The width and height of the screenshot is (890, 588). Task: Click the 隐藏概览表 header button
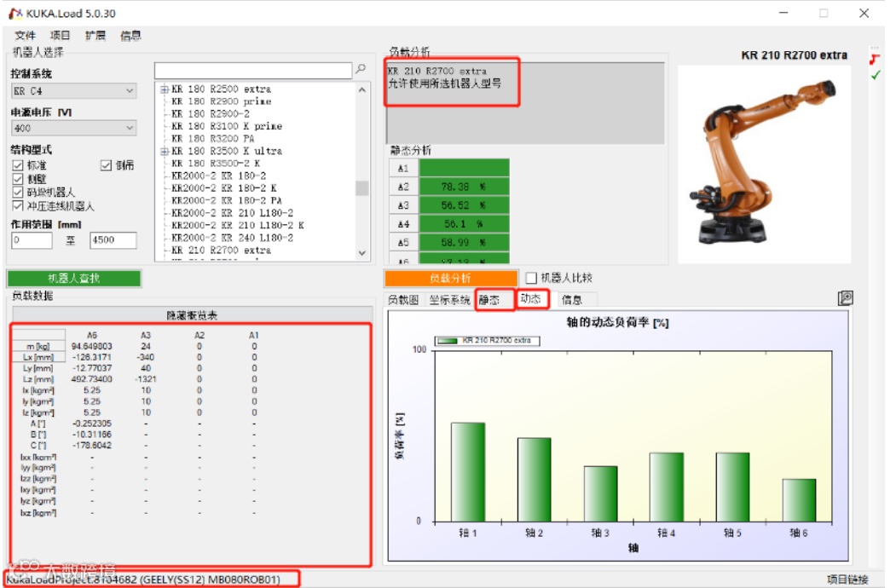192,315
